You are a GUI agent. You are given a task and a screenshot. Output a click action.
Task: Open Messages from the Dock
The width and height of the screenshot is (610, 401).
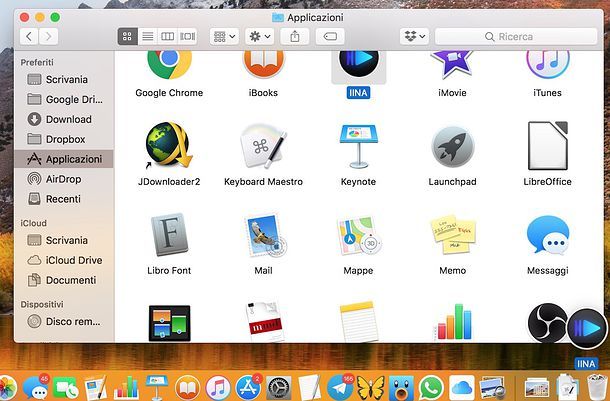pos(35,388)
